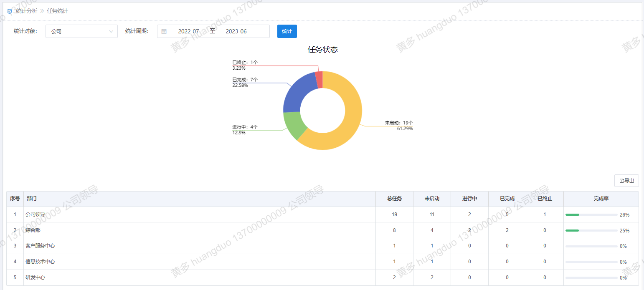Click the 进行中 table column header
The height and width of the screenshot is (290, 644).
pyautogui.click(x=469, y=199)
